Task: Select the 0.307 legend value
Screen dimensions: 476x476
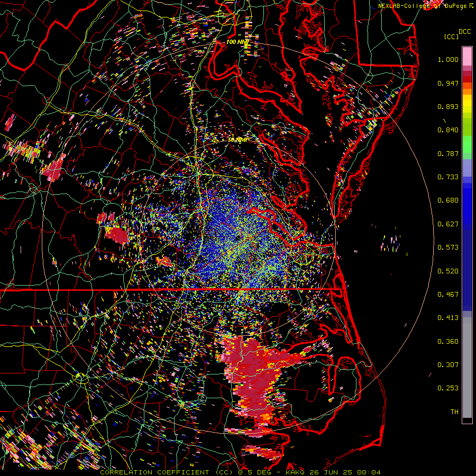Action: pyautogui.click(x=448, y=365)
